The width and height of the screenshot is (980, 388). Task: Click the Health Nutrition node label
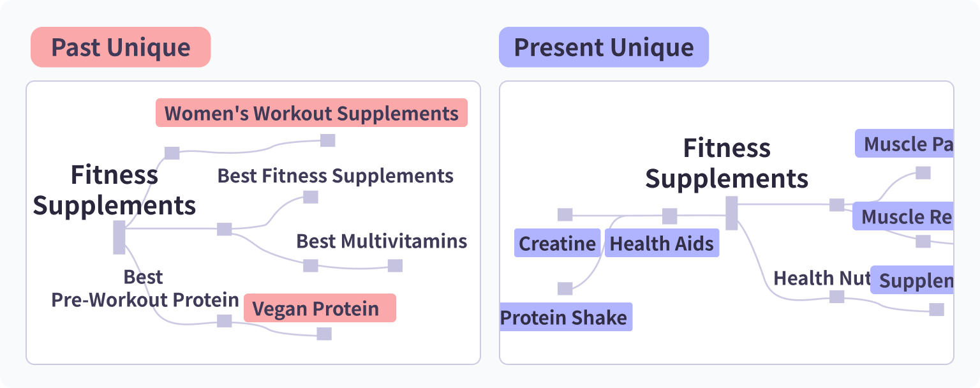click(822, 278)
